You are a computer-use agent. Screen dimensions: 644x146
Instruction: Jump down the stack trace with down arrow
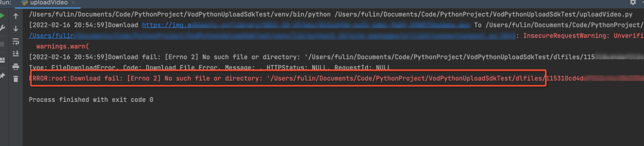click(x=16, y=29)
